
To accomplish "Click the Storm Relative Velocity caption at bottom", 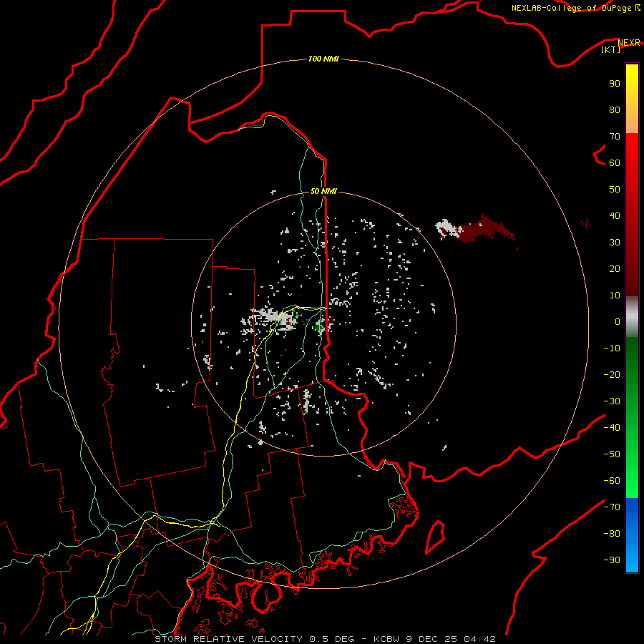I will tap(325, 639).
